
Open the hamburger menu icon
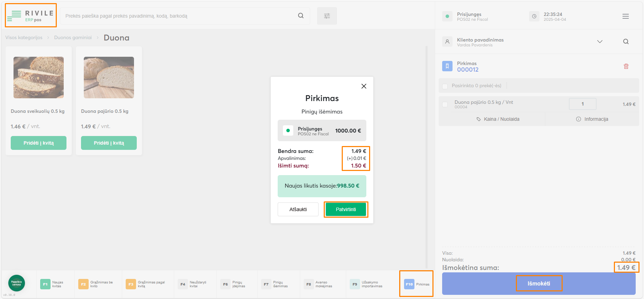tap(625, 16)
